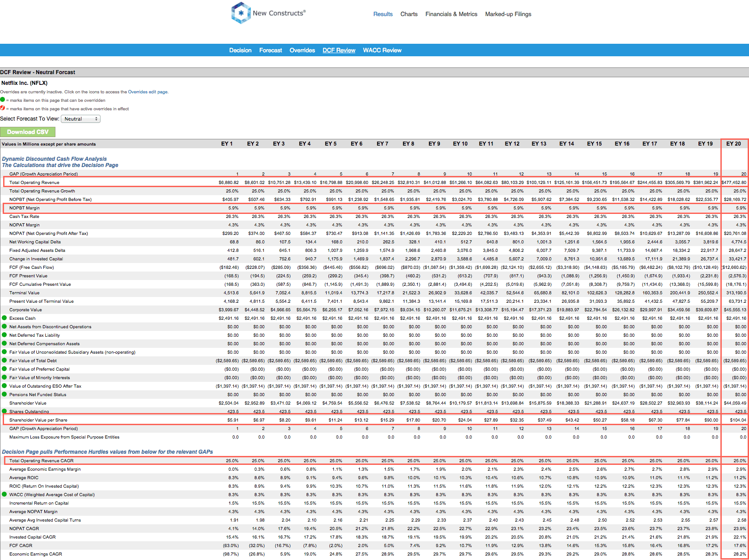This screenshot has height=560, width=749.
Task: Select the NOPBT Margin row label
Action: pos(25,208)
